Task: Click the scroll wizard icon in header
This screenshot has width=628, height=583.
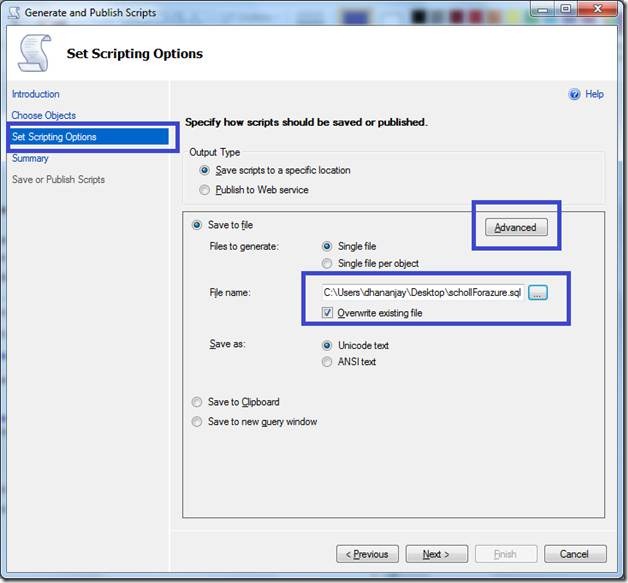Action: pos(34,53)
